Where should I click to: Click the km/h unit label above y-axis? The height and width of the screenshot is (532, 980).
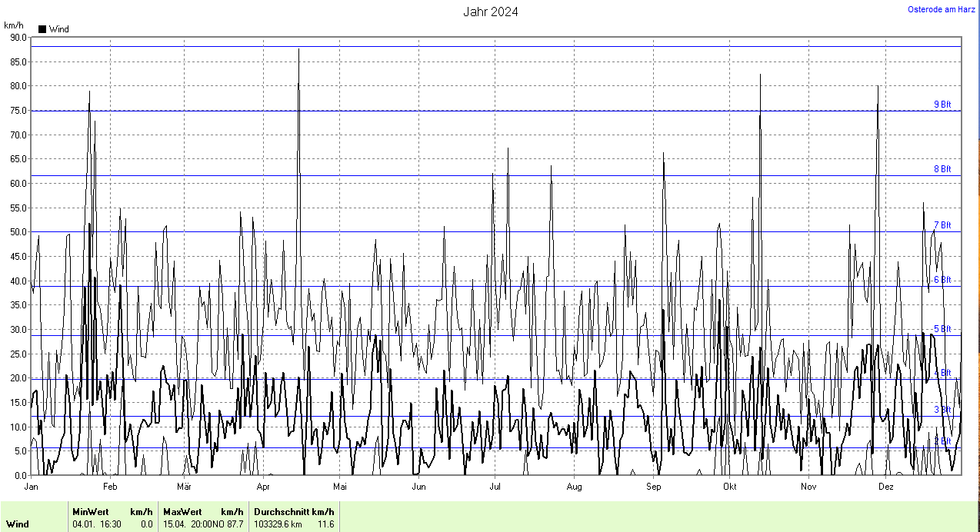(x=14, y=25)
